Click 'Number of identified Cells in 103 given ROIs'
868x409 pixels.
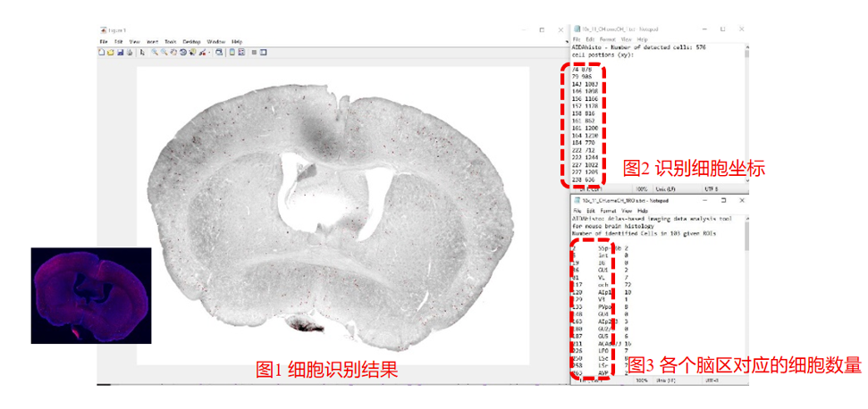(644, 234)
